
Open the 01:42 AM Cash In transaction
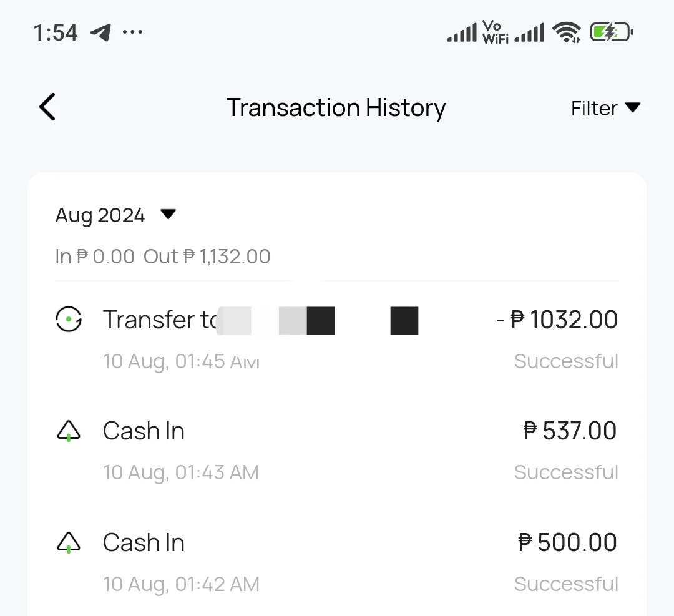(337, 562)
